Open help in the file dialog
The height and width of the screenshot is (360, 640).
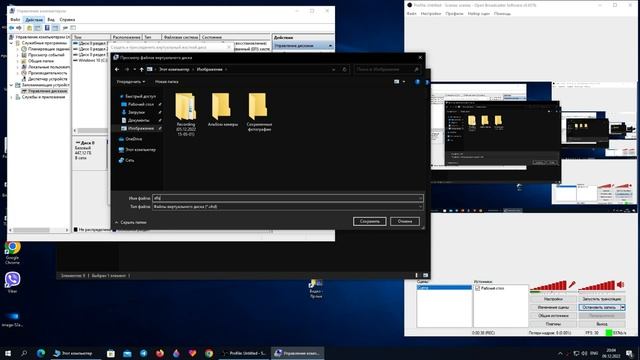[417, 82]
